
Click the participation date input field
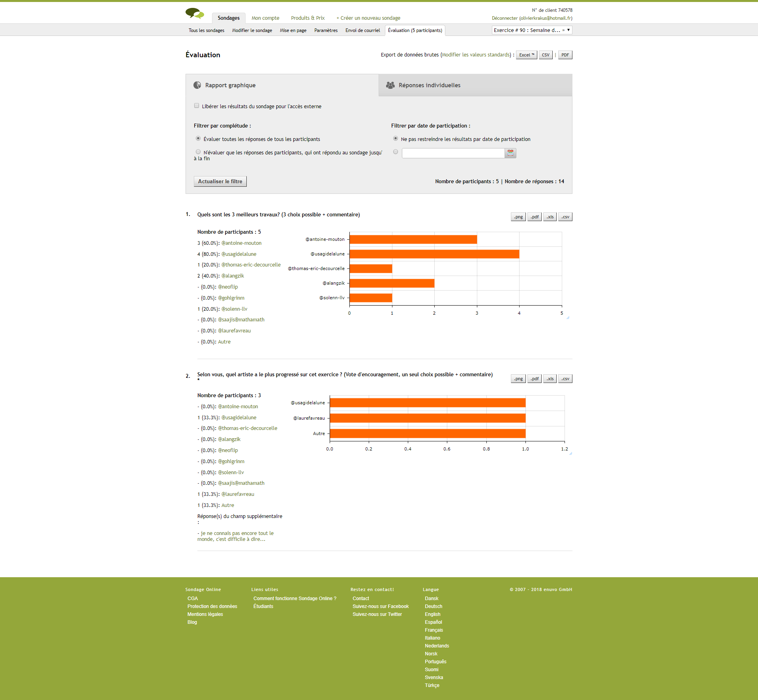453,153
